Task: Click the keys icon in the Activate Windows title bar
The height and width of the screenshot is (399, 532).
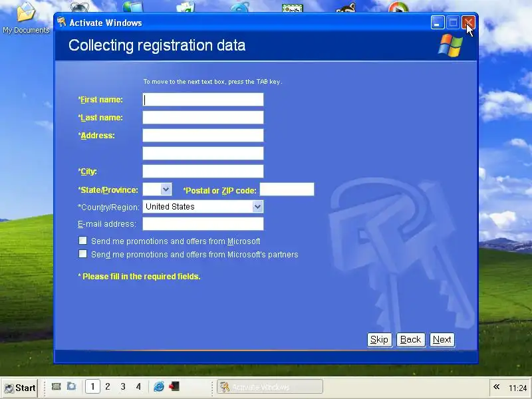Action: tap(61, 23)
